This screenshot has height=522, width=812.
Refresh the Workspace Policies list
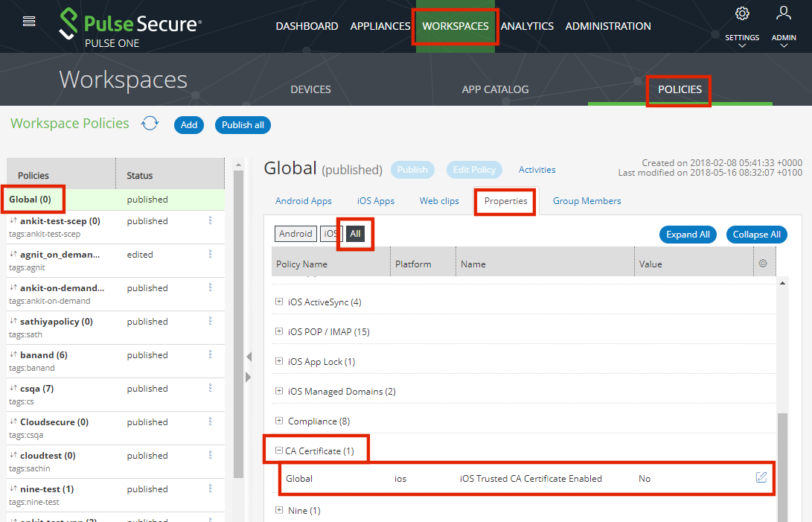pyautogui.click(x=150, y=124)
